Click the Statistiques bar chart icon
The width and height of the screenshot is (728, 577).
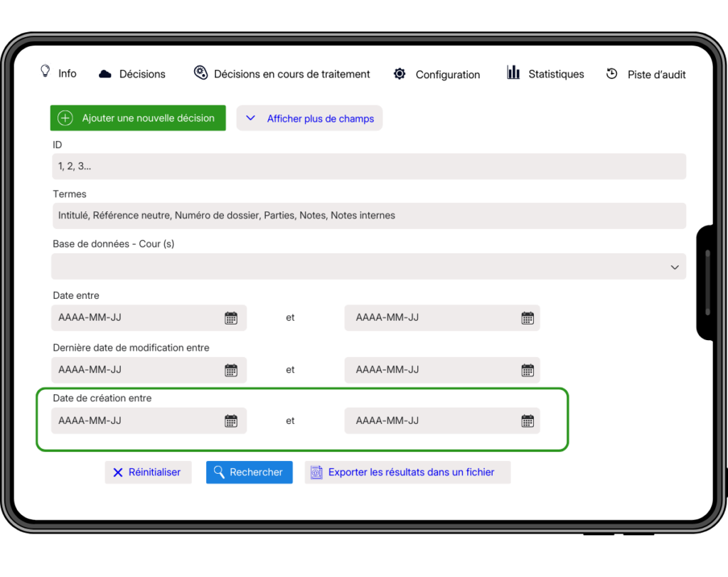[513, 73]
